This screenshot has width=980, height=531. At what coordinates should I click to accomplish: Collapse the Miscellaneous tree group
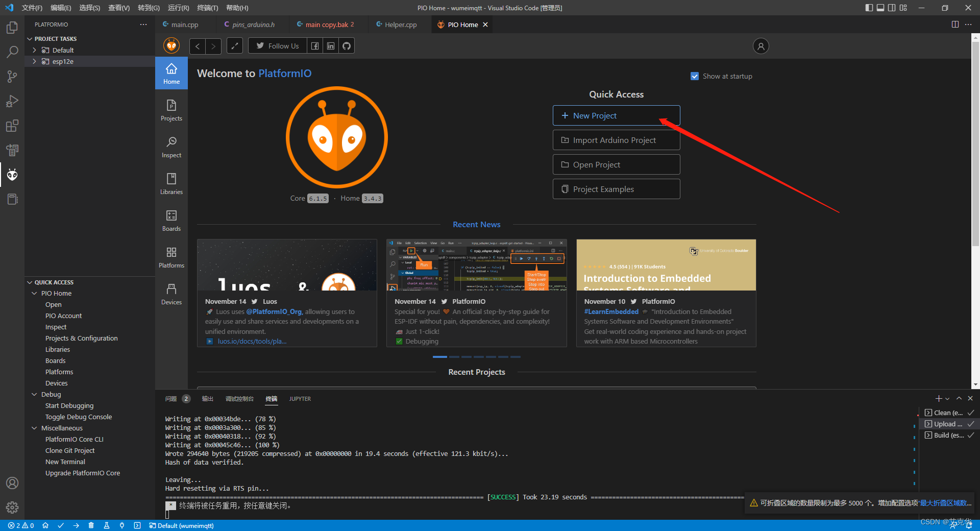34,428
